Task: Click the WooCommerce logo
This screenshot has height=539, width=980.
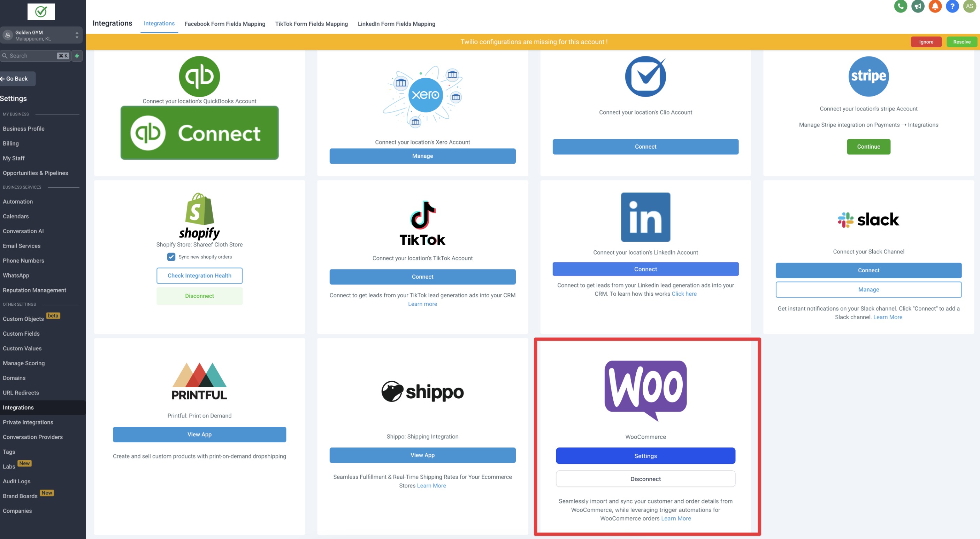Action: click(645, 390)
